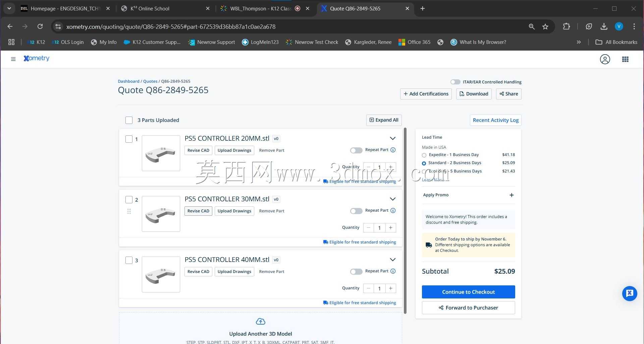Increase quantity of the 30MM part
The image size is (644, 344).
[390, 228]
